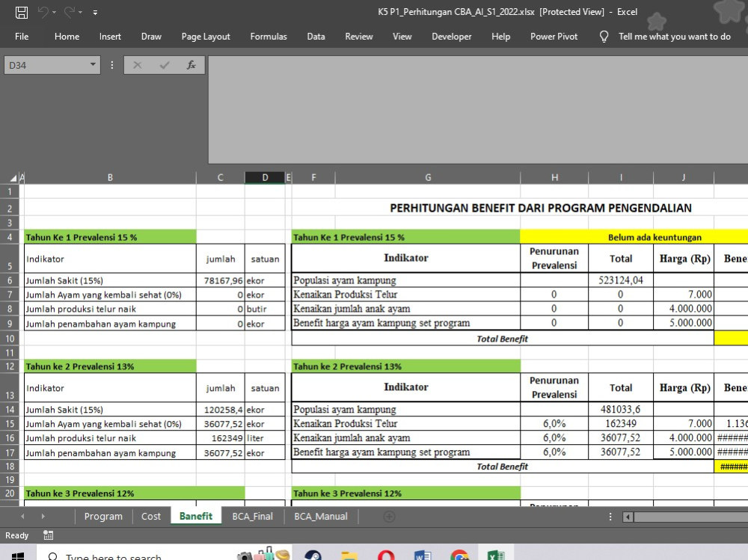The width and height of the screenshot is (748, 560).
Task: Click the 162349 value in column I
Action: tap(621, 424)
